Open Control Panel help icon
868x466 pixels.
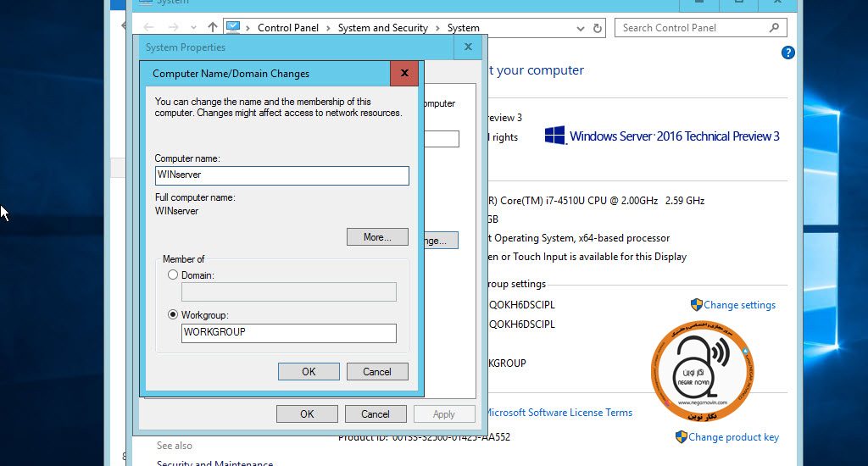[x=787, y=53]
